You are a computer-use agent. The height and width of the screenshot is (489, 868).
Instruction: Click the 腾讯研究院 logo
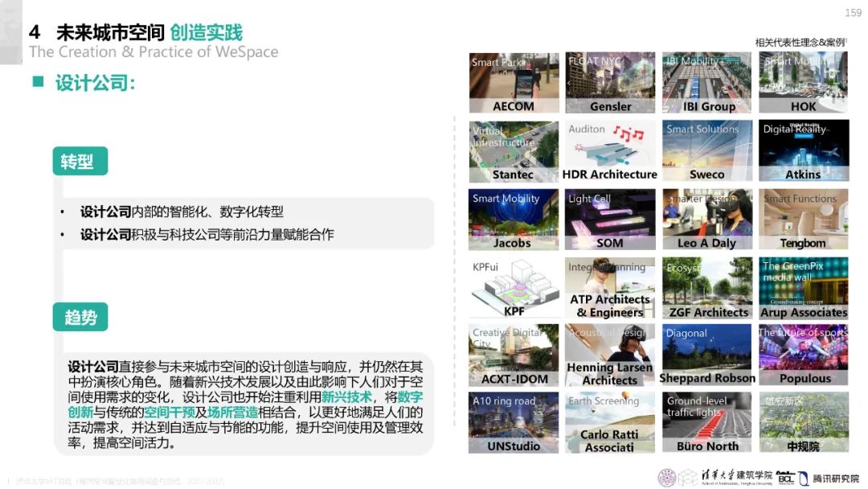(829, 478)
